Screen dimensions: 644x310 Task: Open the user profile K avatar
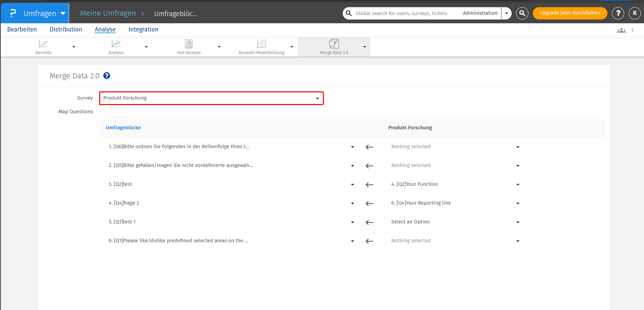click(x=634, y=13)
